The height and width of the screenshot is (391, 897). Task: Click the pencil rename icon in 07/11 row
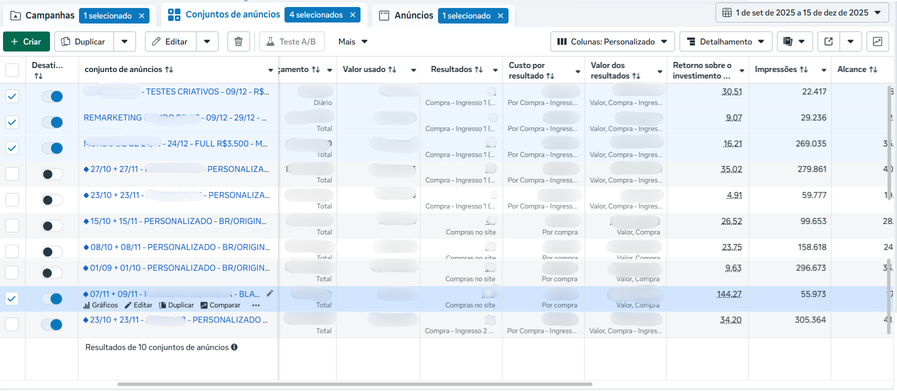click(269, 293)
